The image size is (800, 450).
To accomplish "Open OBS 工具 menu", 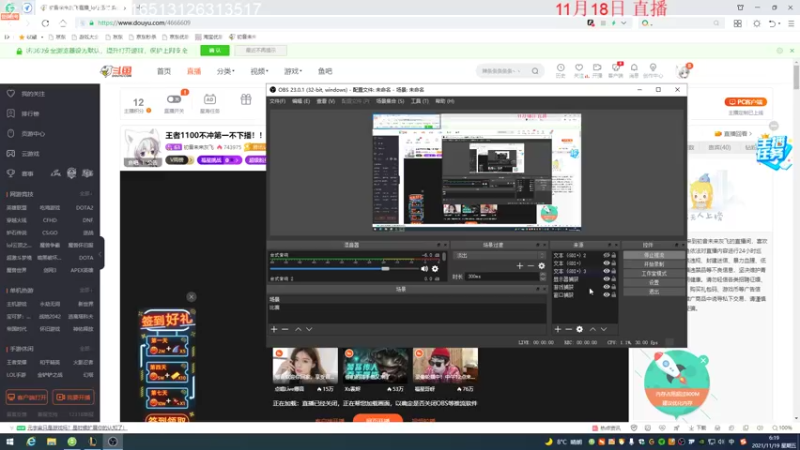I will coord(419,102).
